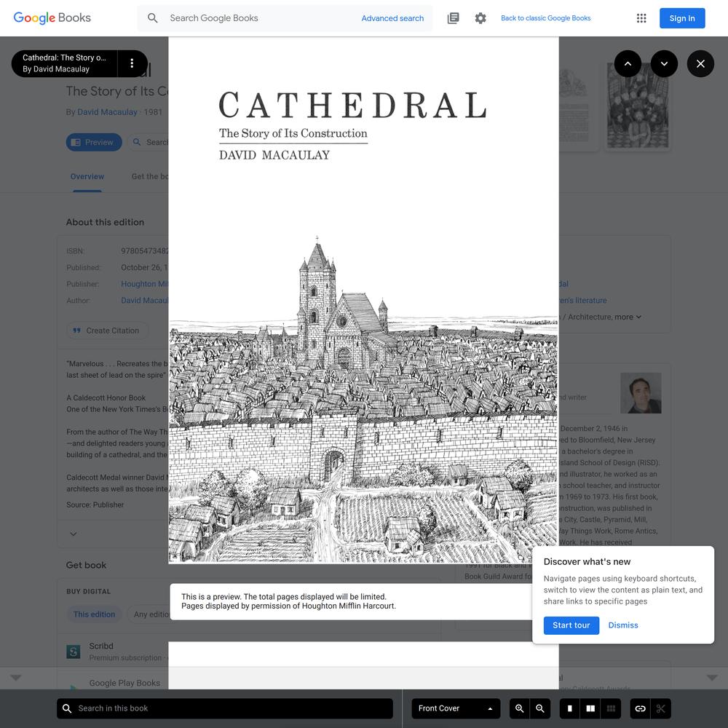Open the crowd illustration page thumbnail
This screenshot has width=728, height=728.
[638, 106]
